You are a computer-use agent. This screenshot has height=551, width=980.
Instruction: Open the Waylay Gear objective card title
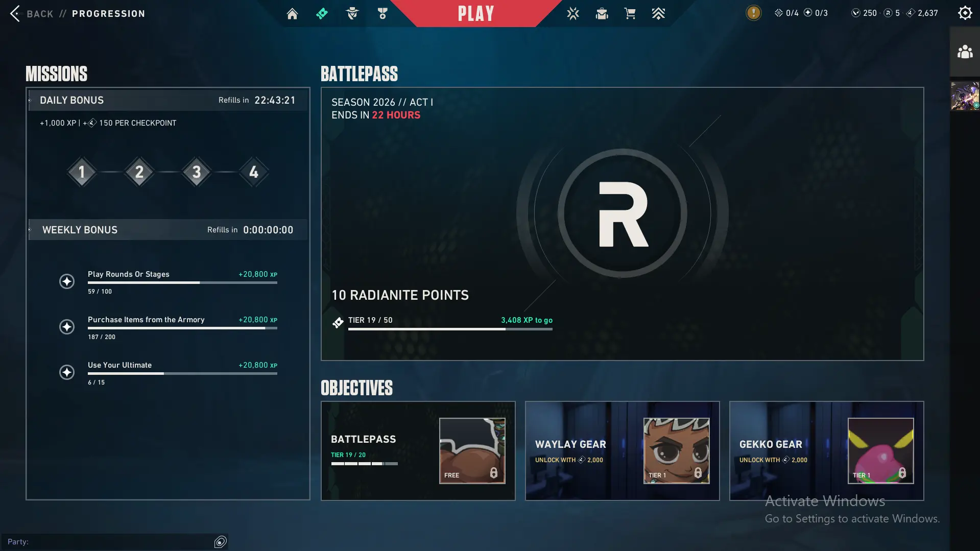pos(570,444)
